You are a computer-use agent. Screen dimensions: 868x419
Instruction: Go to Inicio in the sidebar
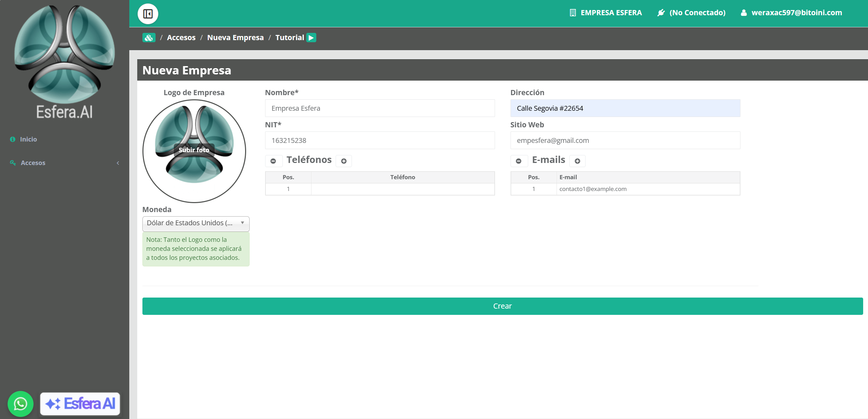click(x=28, y=139)
